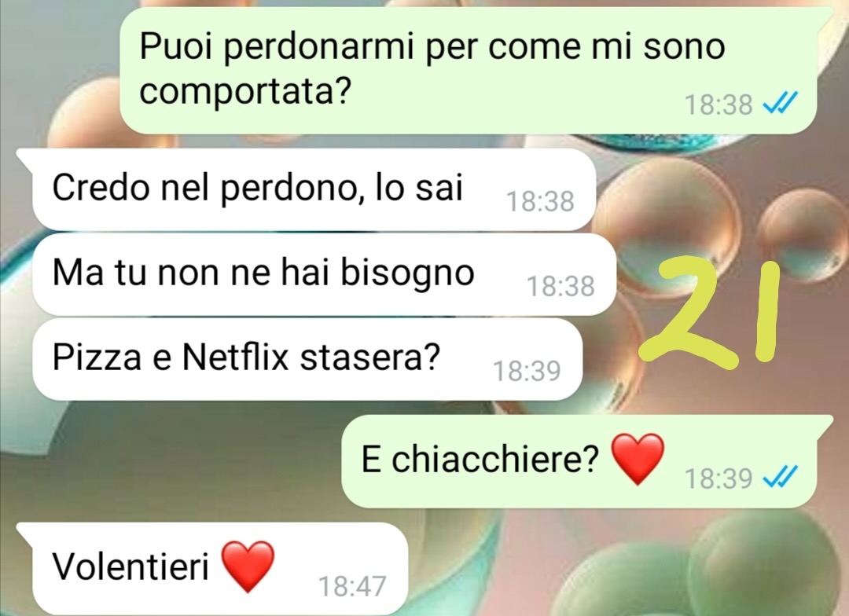Screen dimensions: 849x616
Task: Select the 'Ma tu non ne hai bisogno' message
Action: pos(325,274)
